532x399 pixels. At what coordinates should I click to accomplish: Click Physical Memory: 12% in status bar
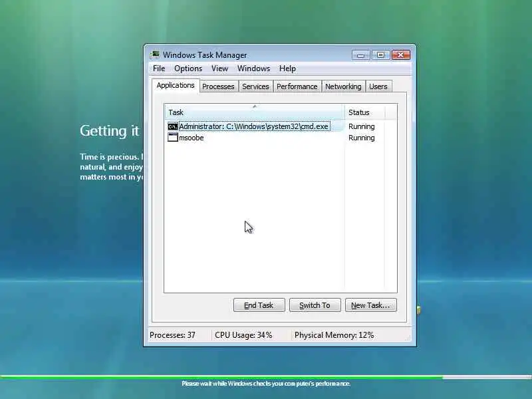coord(334,335)
